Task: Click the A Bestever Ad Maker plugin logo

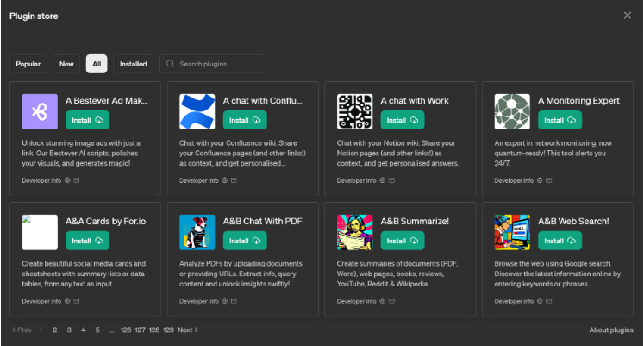Action: (x=40, y=111)
